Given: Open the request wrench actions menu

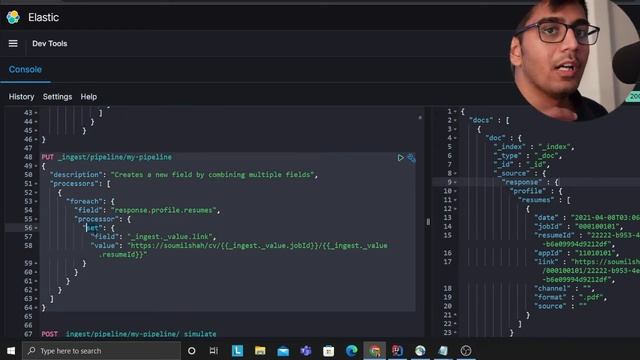Looking at the screenshot, I should pos(411,158).
